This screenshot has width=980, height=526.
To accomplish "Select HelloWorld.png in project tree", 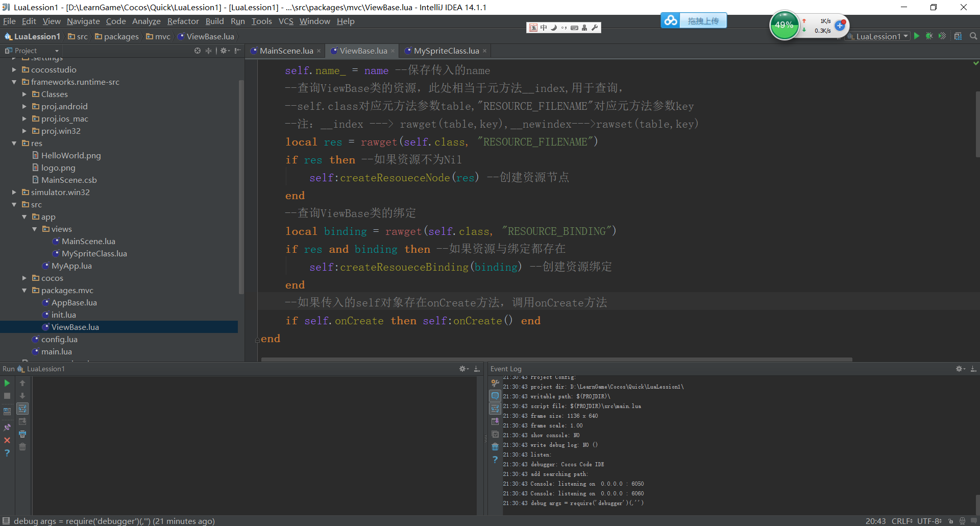I will coord(71,156).
